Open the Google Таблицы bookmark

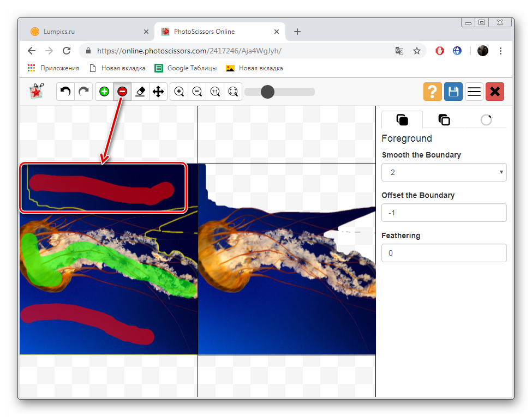click(x=186, y=68)
